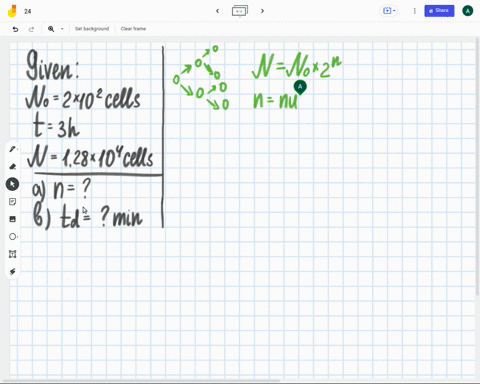Click Clear frame button
The height and width of the screenshot is (384, 480).
(133, 29)
